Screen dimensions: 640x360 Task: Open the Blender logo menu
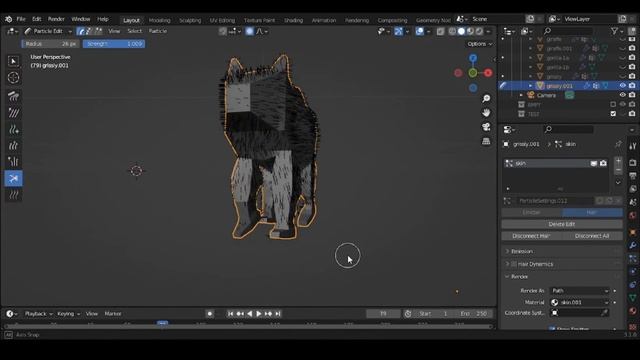coord(9,19)
